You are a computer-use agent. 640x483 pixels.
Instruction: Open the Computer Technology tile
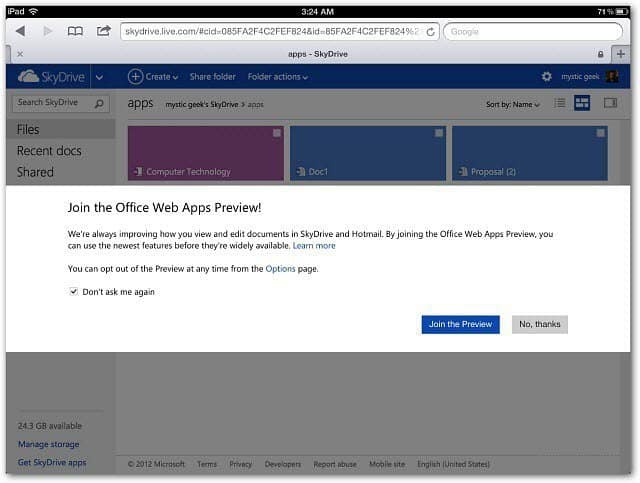[206, 154]
